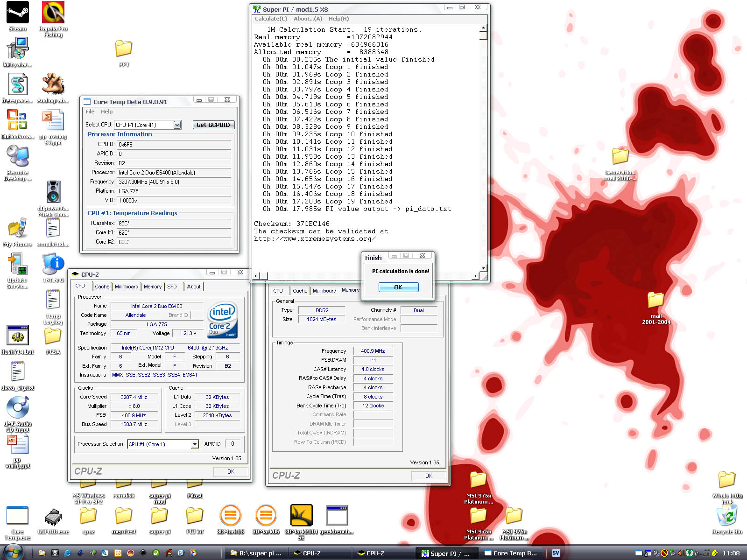
Task: Click OK in the right CPU-Z window
Action: 429,476
